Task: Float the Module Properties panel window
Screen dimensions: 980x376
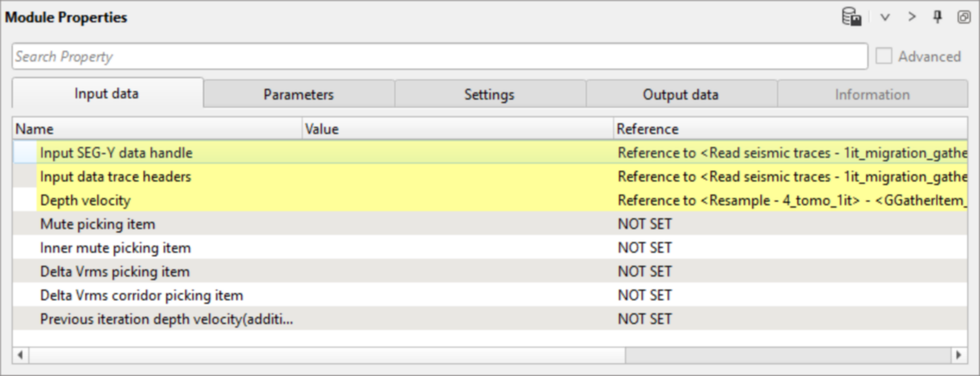Action: click(964, 17)
